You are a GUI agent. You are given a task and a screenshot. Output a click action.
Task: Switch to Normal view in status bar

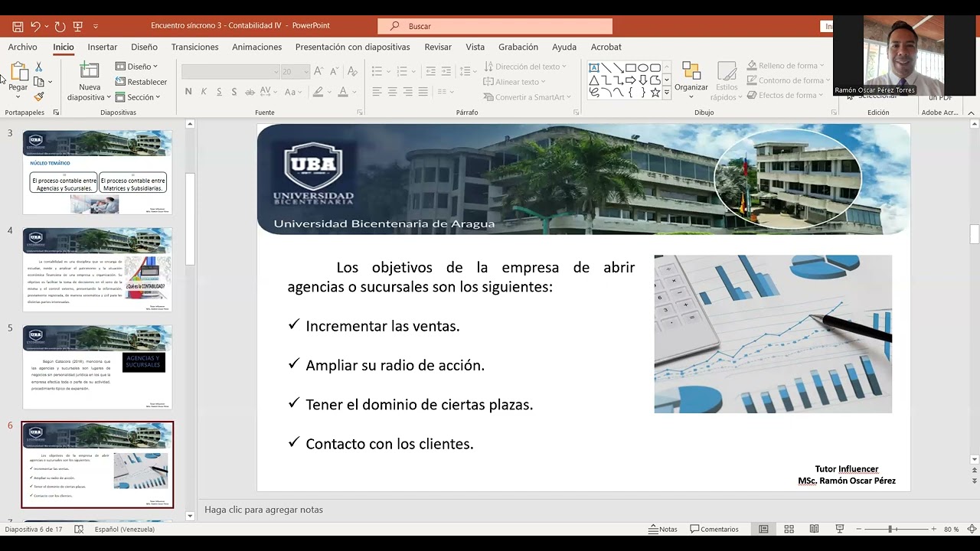click(763, 529)
